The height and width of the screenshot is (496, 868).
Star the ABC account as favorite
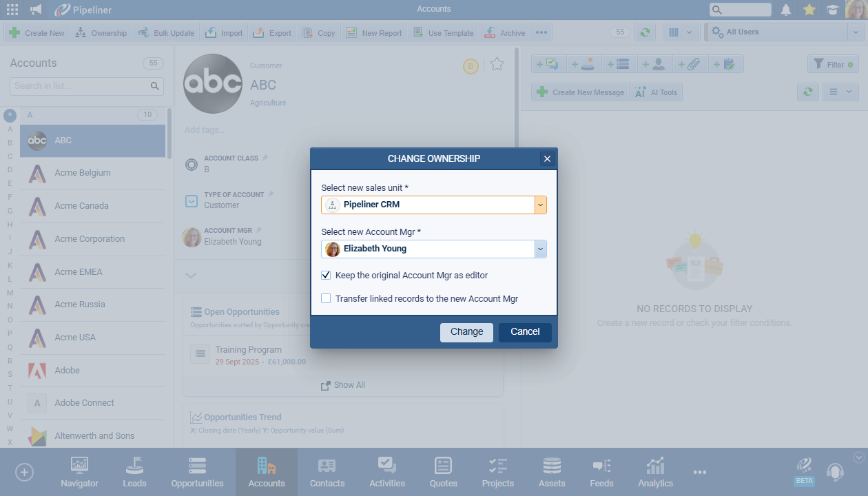497,65
